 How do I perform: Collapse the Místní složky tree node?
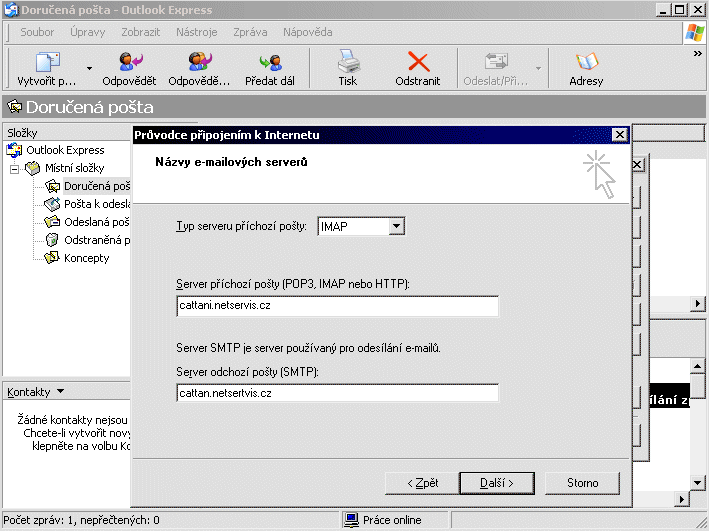point(14,169)
